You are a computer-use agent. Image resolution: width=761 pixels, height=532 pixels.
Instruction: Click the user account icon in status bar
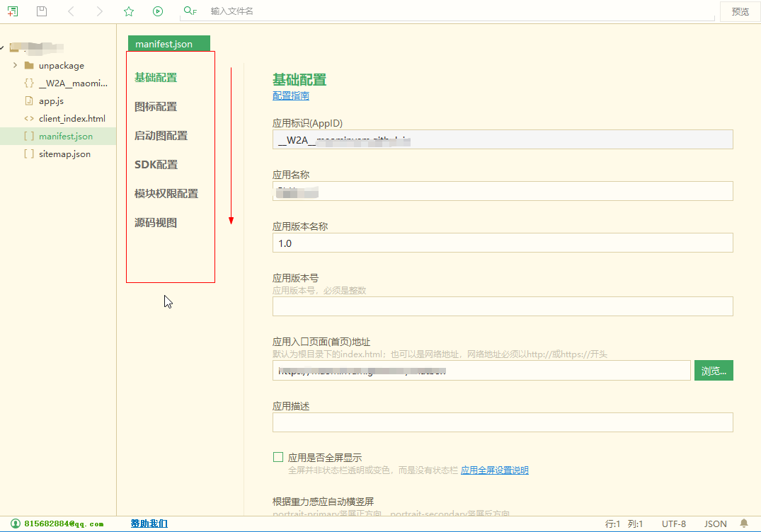click(x=16, y=524)
